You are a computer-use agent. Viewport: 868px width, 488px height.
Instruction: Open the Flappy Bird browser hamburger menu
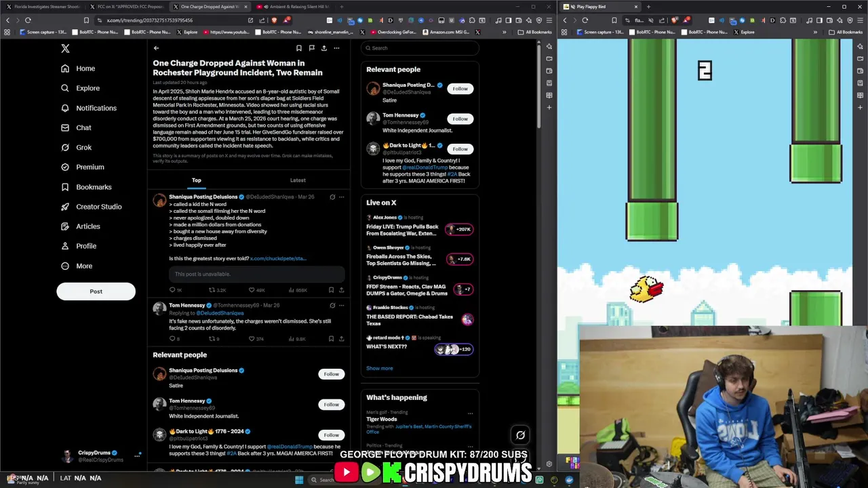pos(860,20)
